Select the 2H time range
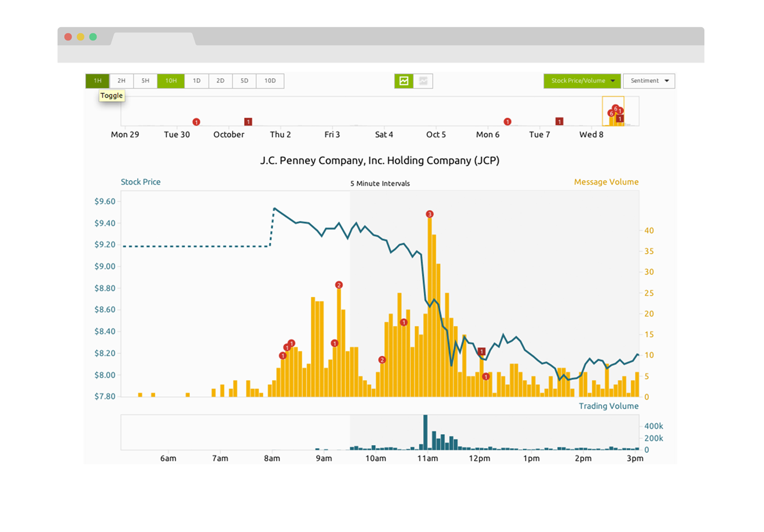764x532 pixels. pyautogui.click(x=122, y=81)
